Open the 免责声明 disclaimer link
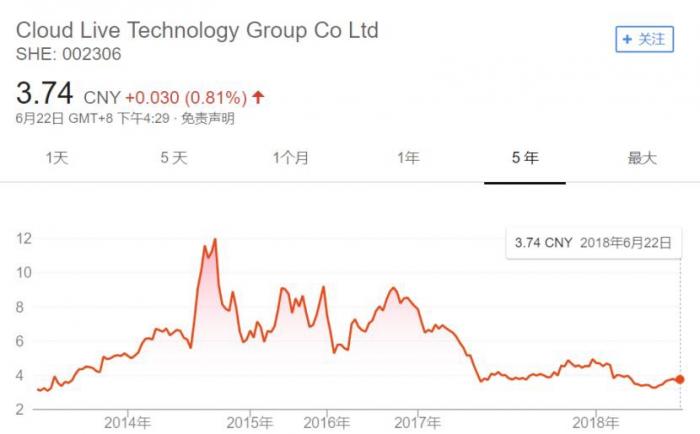Image resolution: width=700 pixels, height=434 pixels. point(208,118)
